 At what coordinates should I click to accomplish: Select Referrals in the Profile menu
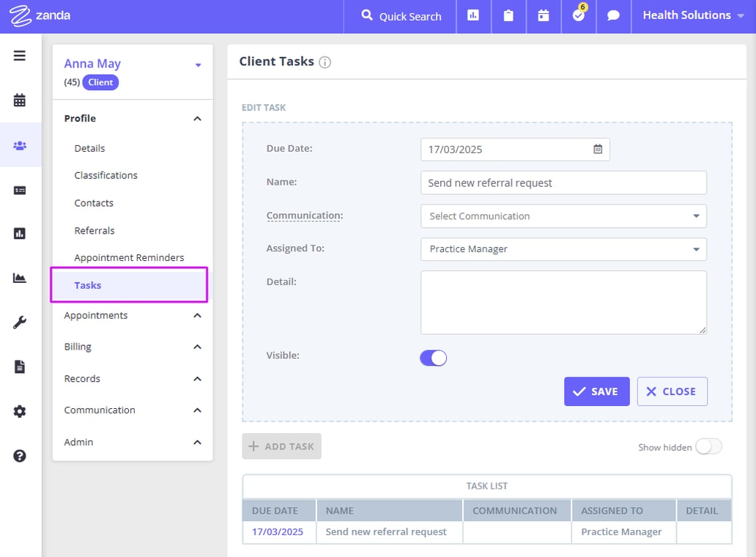click(x=94, y=230)
